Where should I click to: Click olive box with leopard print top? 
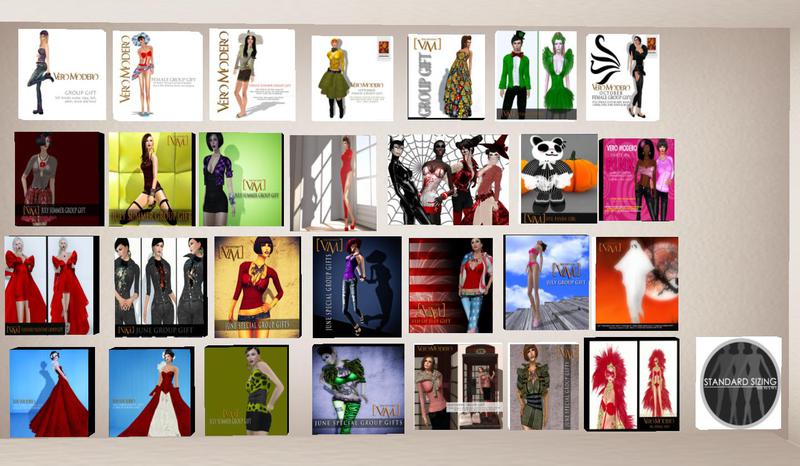247,391
